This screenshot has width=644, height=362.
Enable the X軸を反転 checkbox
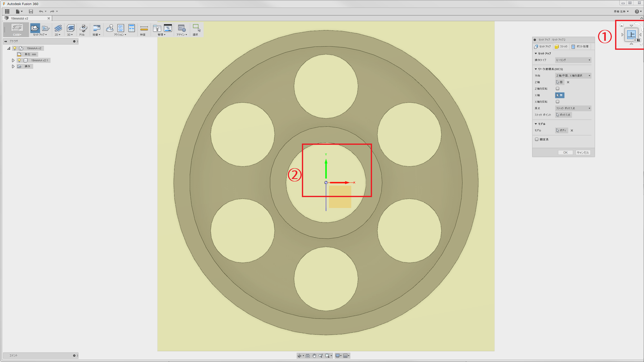click(x=558, y=102)
